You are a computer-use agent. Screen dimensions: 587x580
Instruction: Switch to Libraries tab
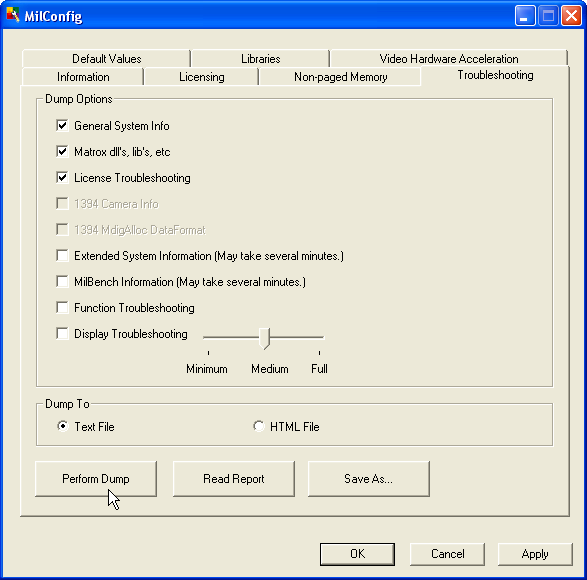click(261, 59)
